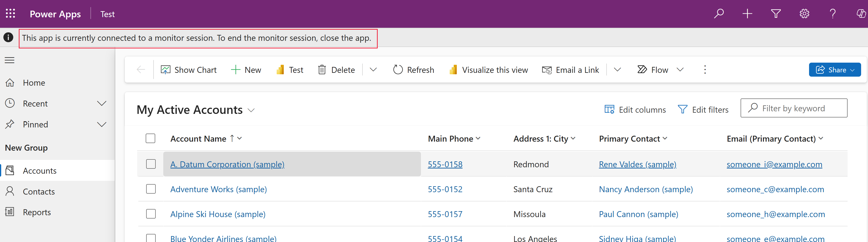Select Reports in the sidebar
868x242 pixels.
(x=57, y=212)
